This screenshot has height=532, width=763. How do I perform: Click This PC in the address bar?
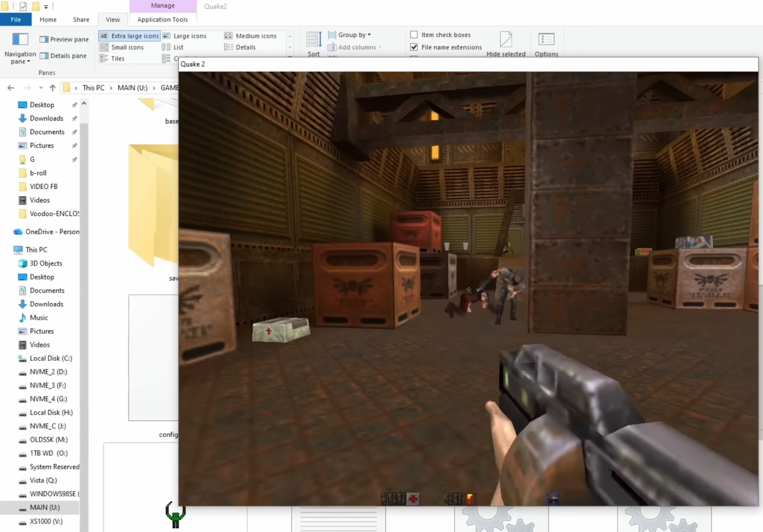click(93, 88)
